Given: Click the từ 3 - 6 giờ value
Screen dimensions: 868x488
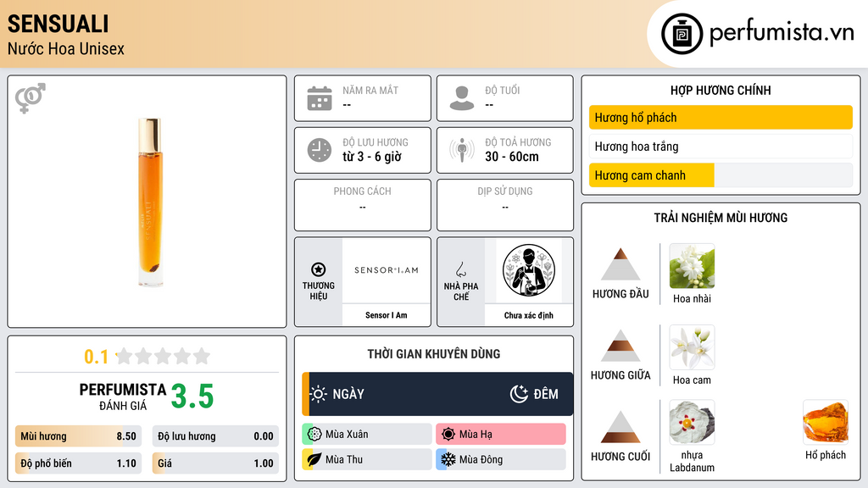Looking at the screenshot, I should pyautogui.click(x=372, y=157).
